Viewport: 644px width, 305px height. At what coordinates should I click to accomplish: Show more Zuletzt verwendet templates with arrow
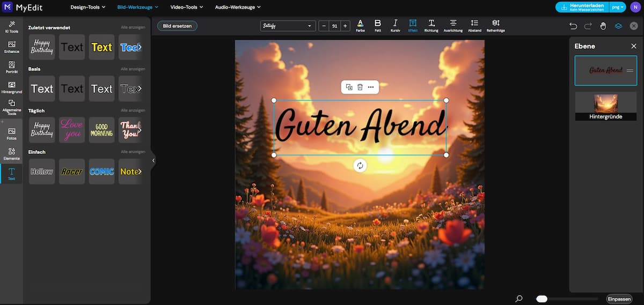[140, 47]
